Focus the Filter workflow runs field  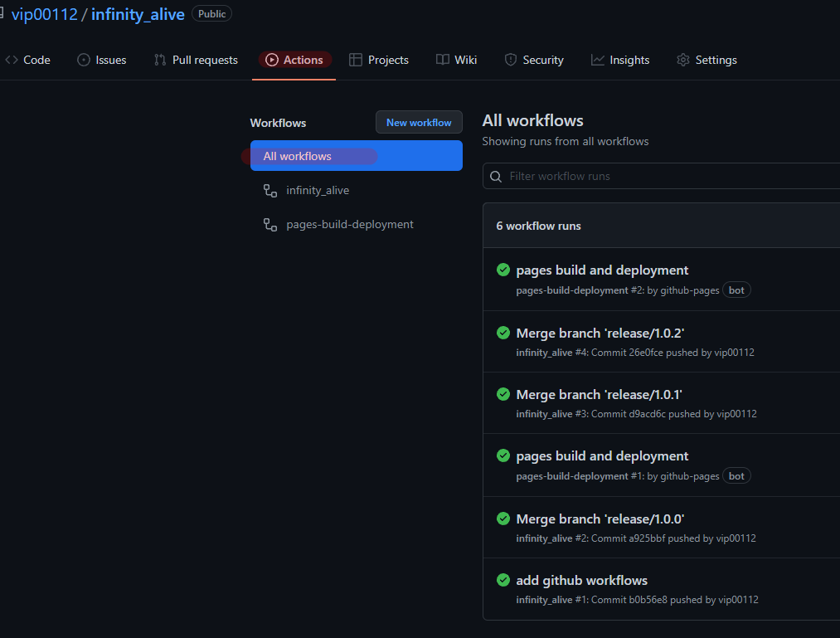coord(661,176)
